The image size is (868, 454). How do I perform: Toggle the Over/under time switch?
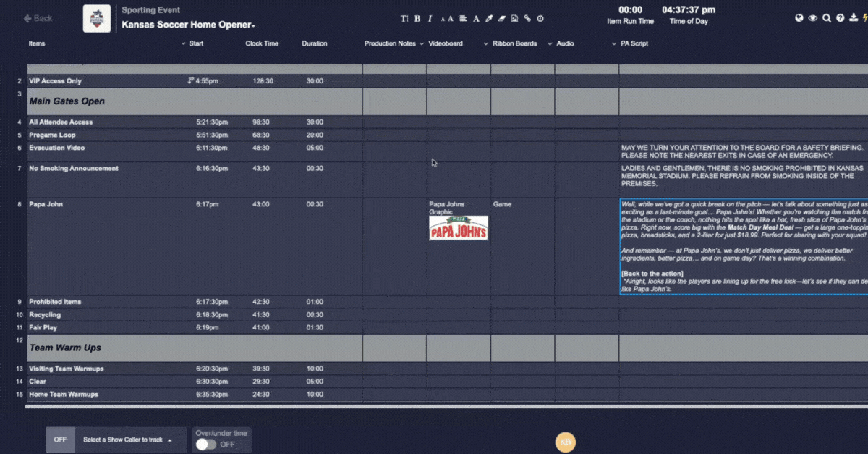206,444
